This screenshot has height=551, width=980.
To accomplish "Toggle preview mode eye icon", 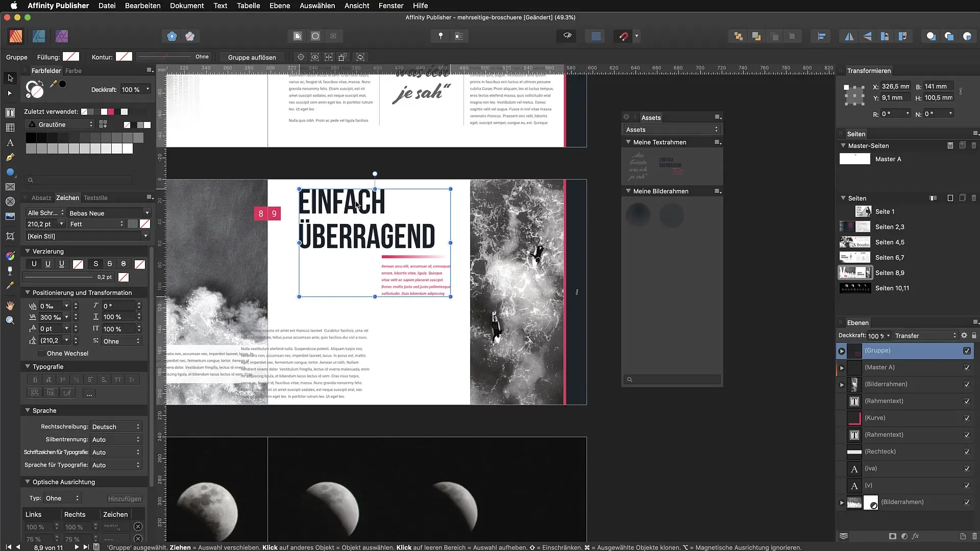I will tap(567, 36).
